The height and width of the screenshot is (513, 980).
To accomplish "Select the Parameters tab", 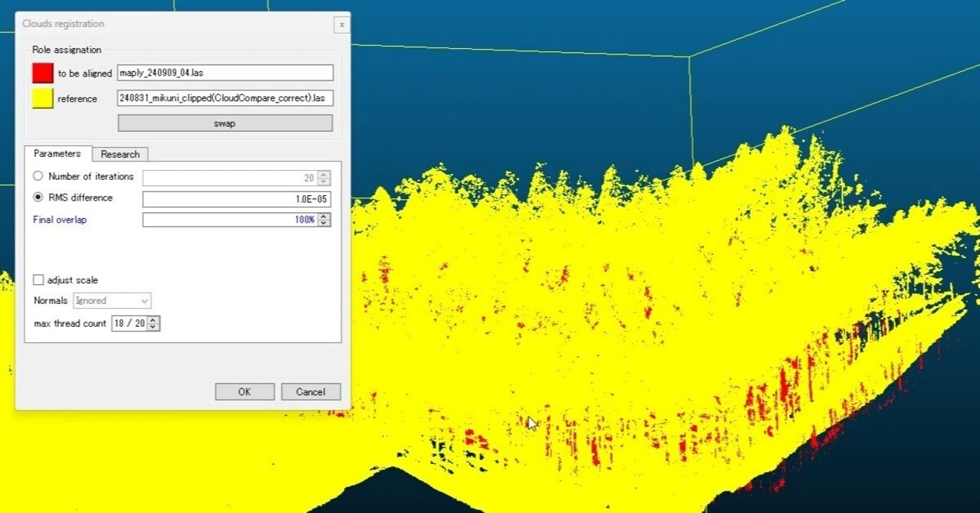I will click(x=57, y=153).
